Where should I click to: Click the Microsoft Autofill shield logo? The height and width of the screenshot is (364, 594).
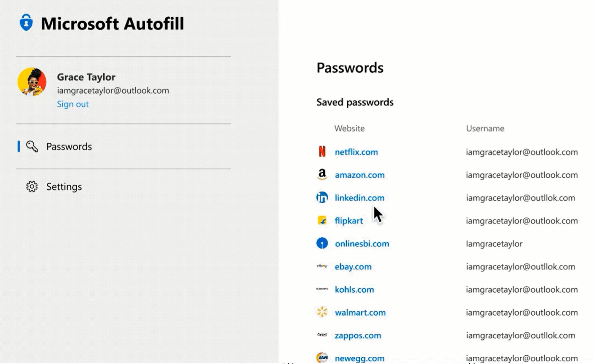[26, 23]
